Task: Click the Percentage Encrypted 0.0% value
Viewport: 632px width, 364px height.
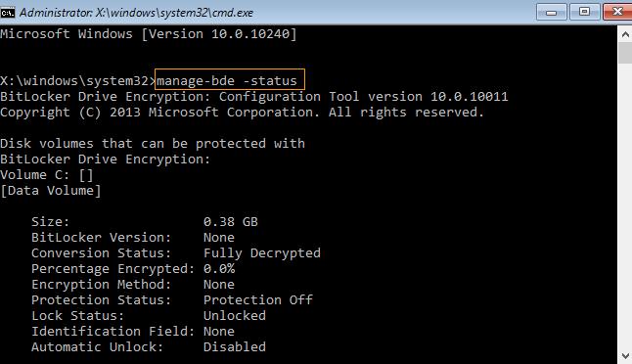Action: click(219, 269)
